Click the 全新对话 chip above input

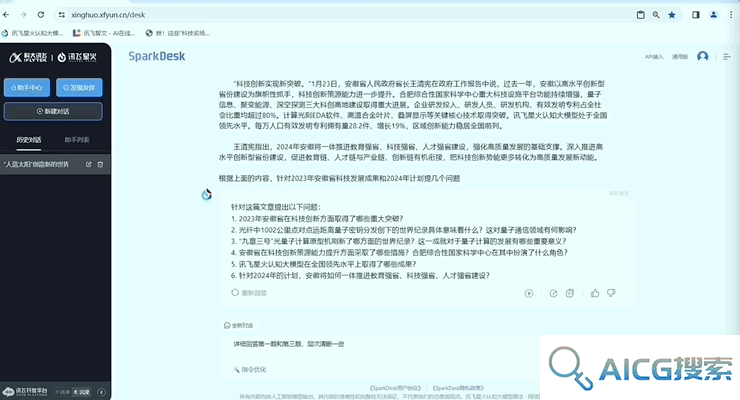pos(238,325)
